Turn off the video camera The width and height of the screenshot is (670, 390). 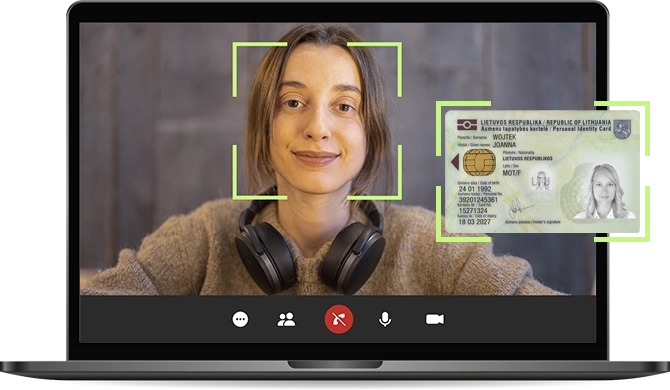435,319
